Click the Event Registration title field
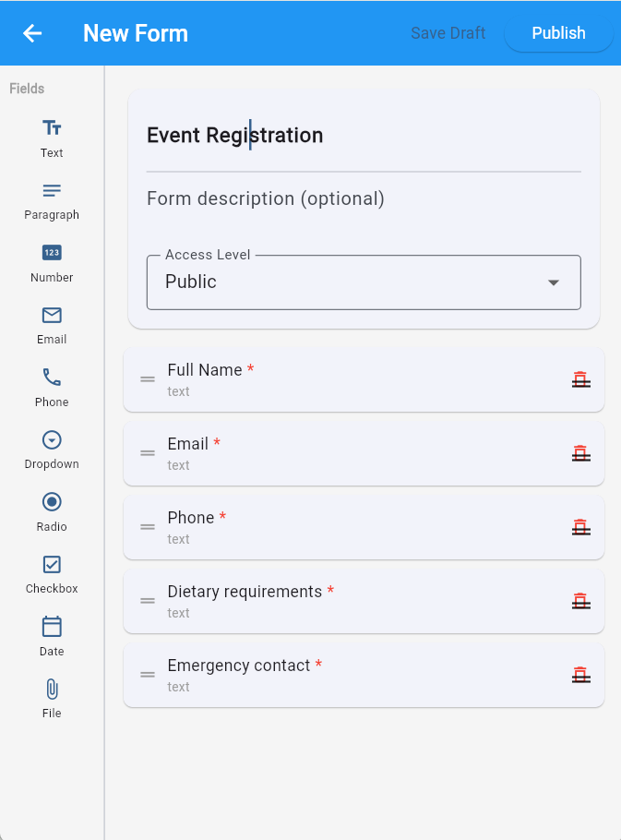The height and width of the screenshot is (840, 621). [x=364, y=136]
